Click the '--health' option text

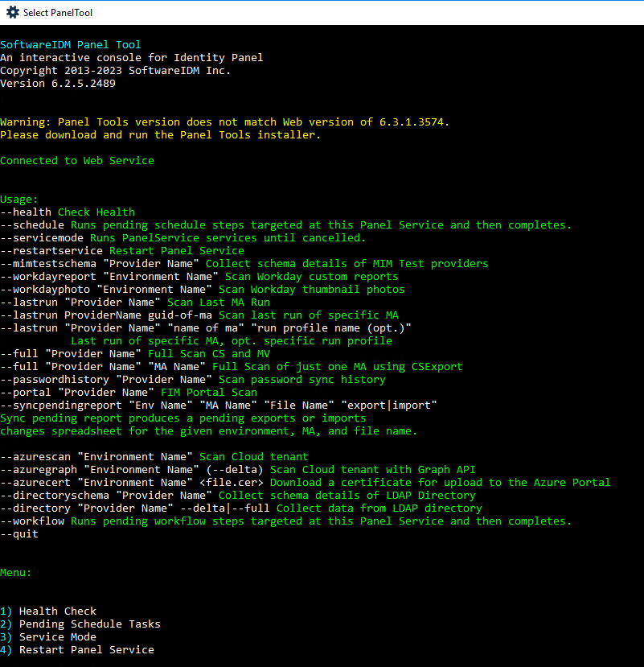coord(26,212)
